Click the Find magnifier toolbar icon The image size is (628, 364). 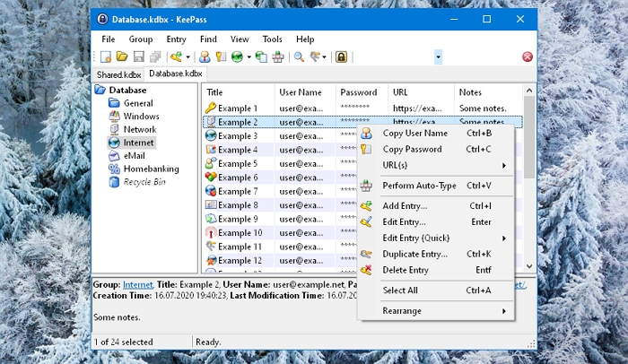pyautogui.click(x=299, y=56)
